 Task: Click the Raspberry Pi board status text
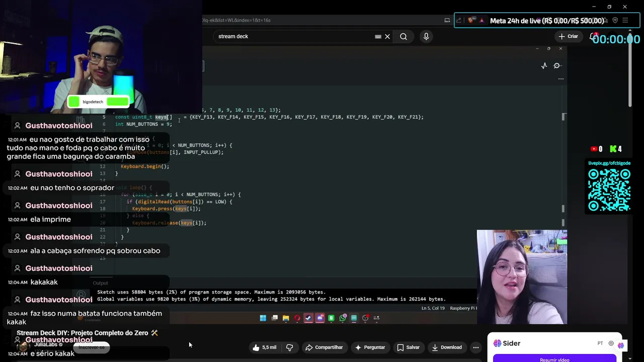tap(462, 308)
